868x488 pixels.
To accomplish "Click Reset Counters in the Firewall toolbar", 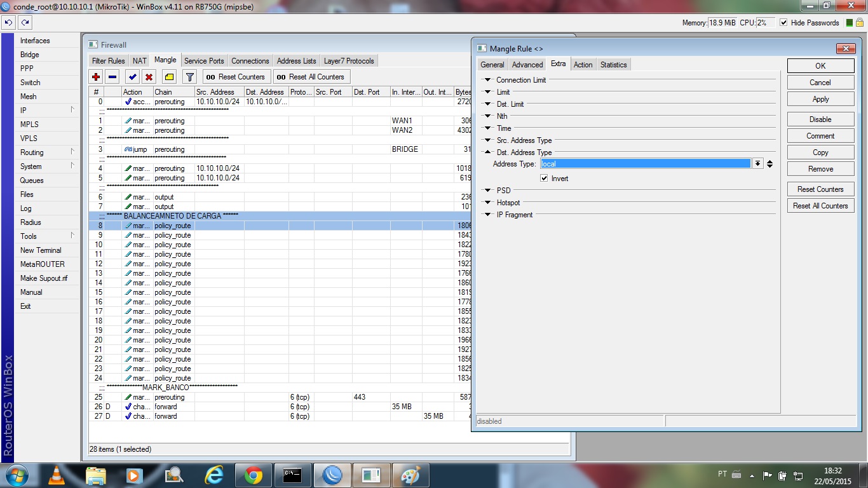I will click(236, 77).
